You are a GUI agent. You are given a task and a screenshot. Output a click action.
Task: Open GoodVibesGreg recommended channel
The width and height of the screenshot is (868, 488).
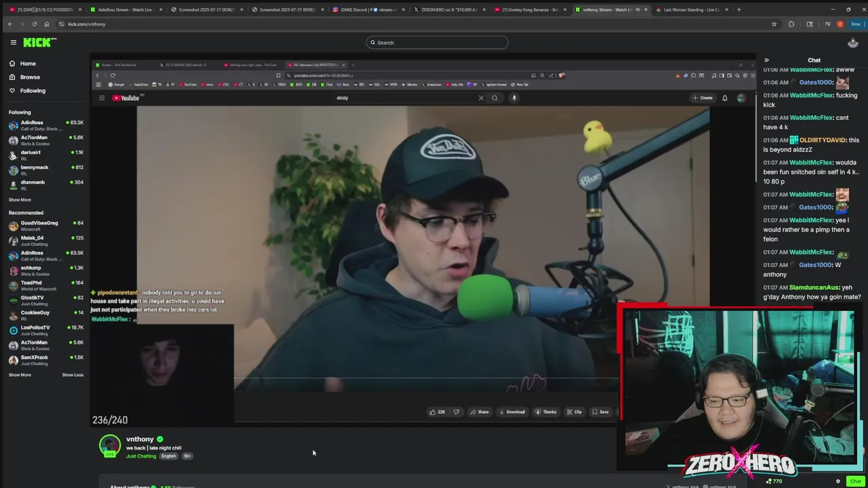coord(46,226)
